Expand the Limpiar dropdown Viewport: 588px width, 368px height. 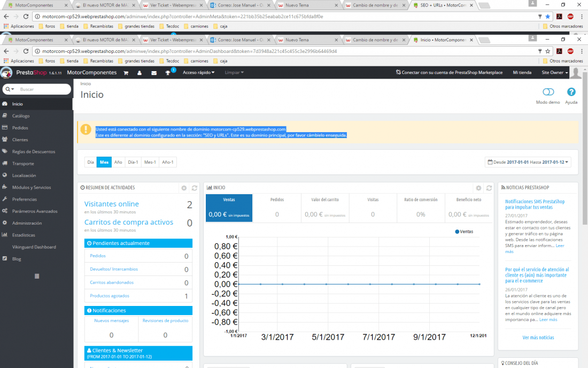(234, 72)
